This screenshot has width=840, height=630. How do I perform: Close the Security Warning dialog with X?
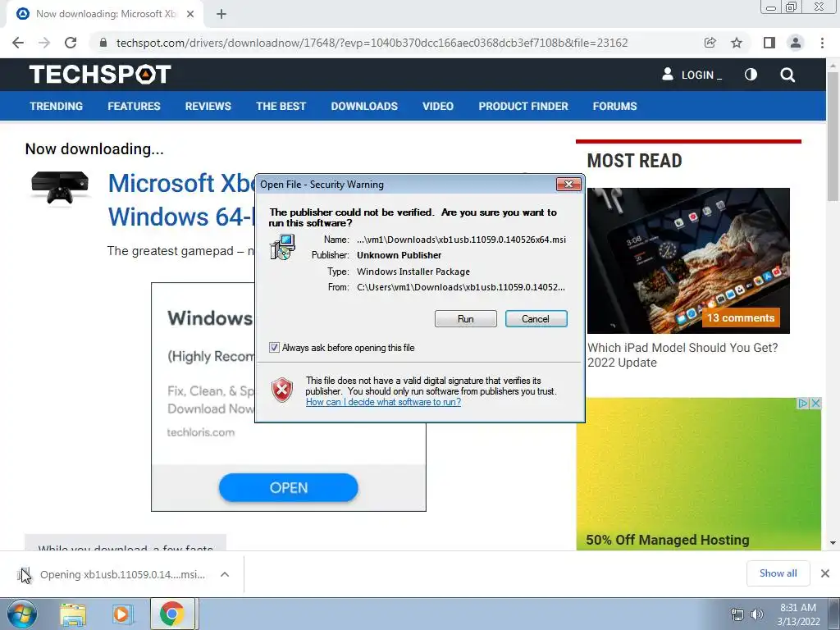click(568, 185)
